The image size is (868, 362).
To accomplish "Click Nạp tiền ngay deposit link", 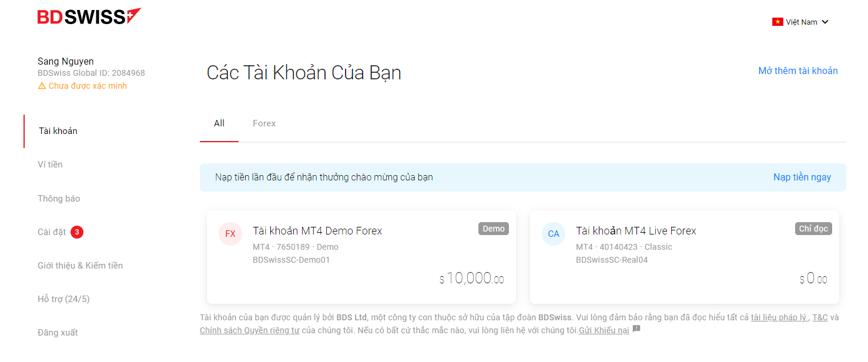I will tap(802, 177).
